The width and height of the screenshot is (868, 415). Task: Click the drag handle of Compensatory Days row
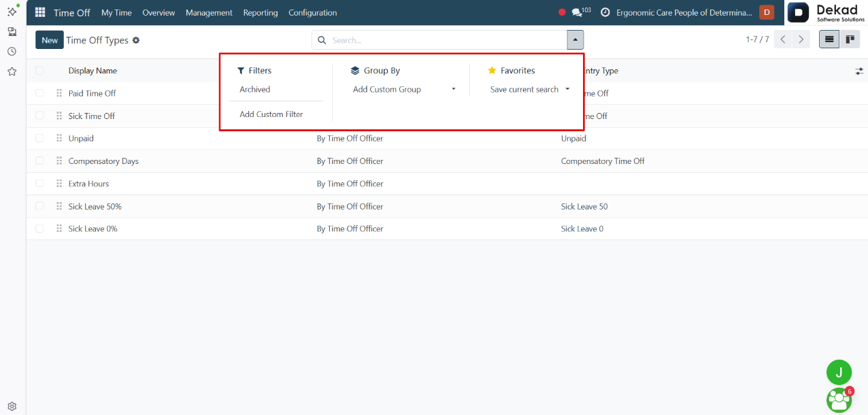(x=59, y=161)
